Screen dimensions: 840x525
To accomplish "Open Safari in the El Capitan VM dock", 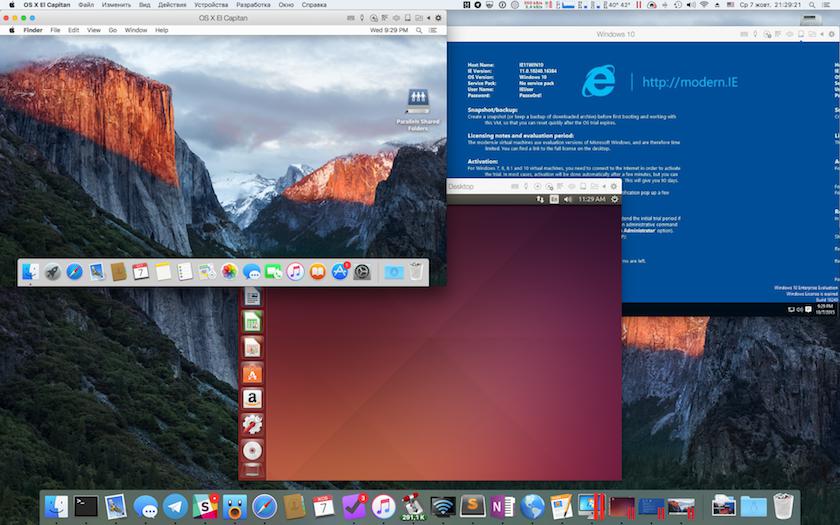I will click(x=74, y=271).
